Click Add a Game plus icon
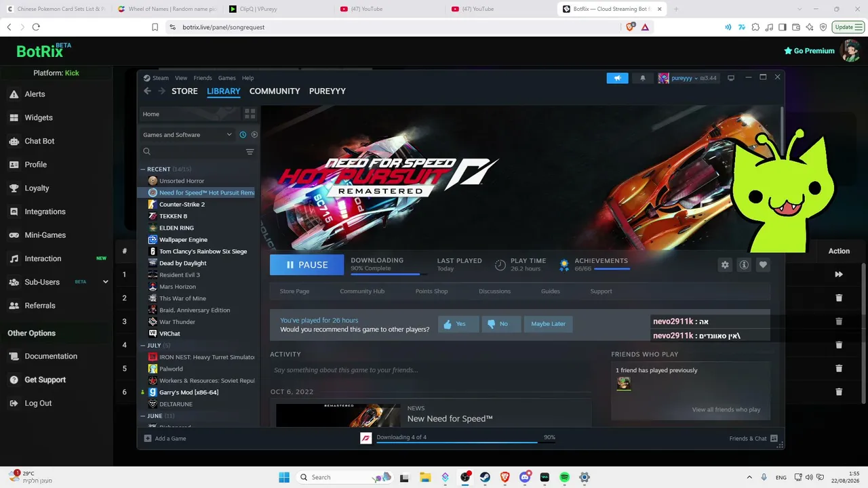Viewport: 868px width, 488px height. point(148,439)
